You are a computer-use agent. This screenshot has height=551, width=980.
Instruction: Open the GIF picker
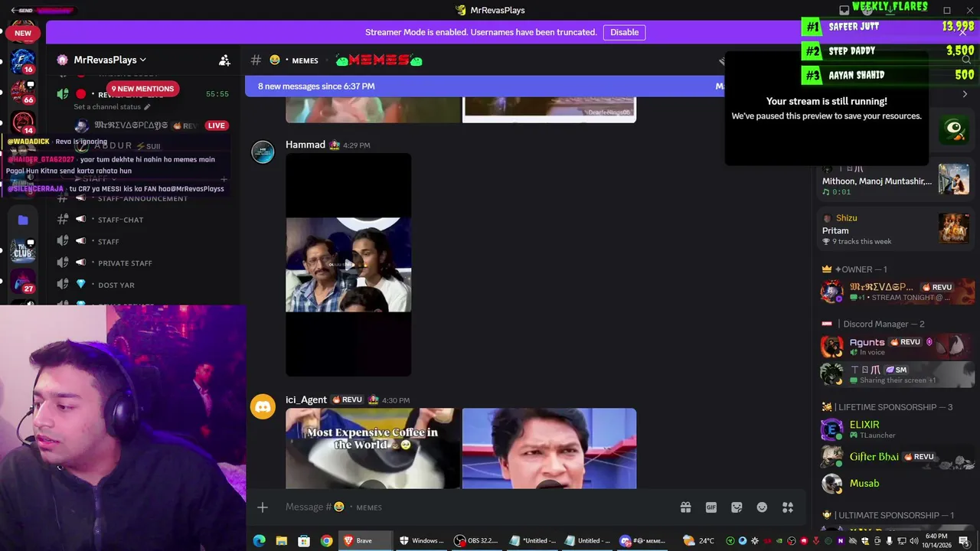click(711, 507)
